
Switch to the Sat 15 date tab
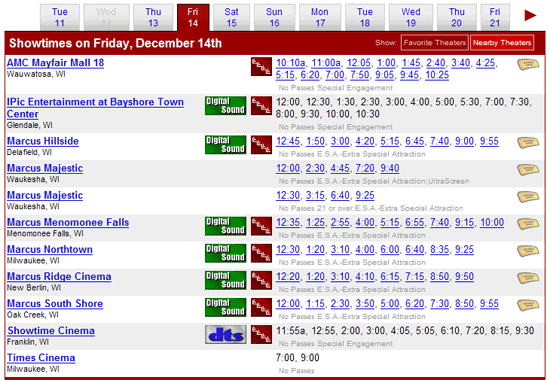tap(232, 17)
